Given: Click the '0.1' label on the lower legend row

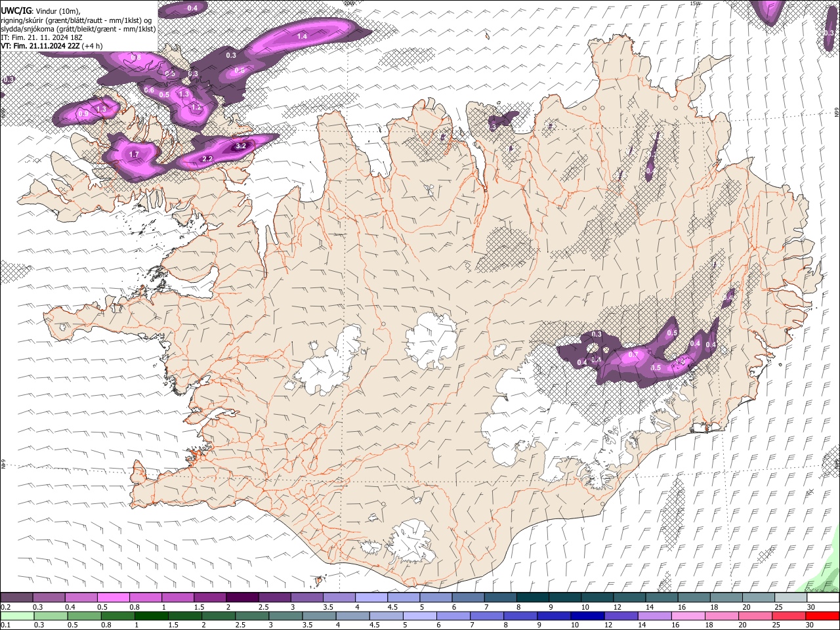Looking at the screenshot, I should tap(6, 625).
